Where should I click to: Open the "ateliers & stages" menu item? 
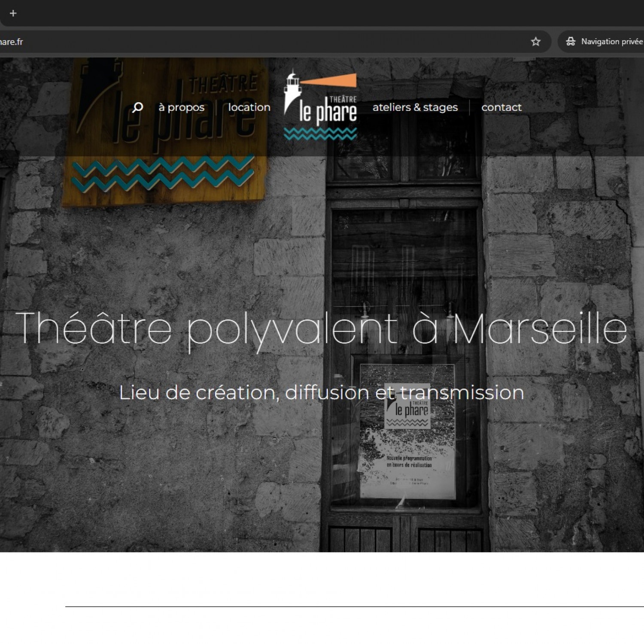(415, 107)
